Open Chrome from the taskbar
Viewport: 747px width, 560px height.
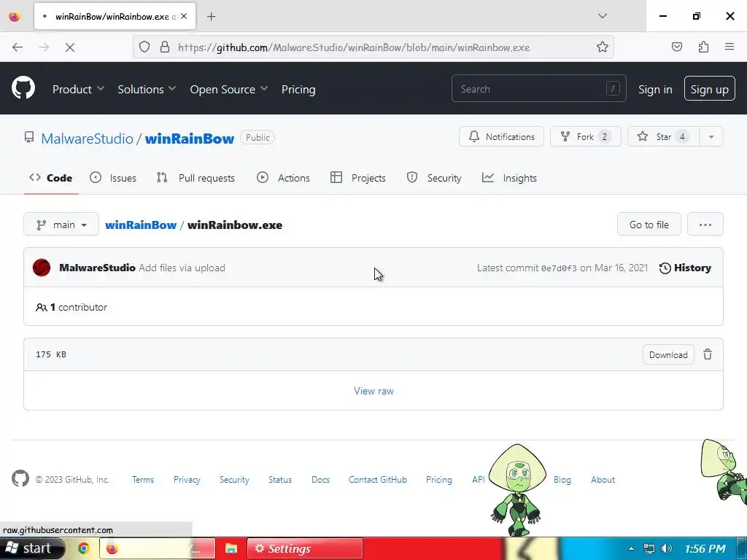coord(84,548)
